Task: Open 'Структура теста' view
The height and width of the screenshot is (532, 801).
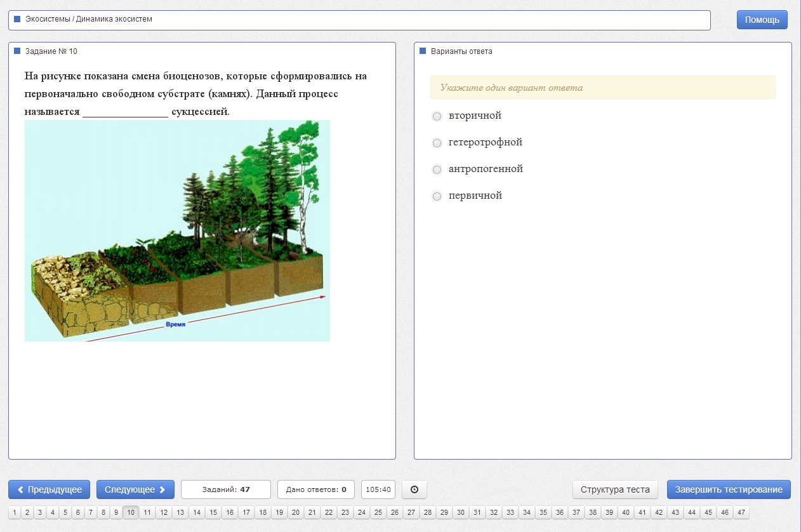Action: tap(615, 489)
